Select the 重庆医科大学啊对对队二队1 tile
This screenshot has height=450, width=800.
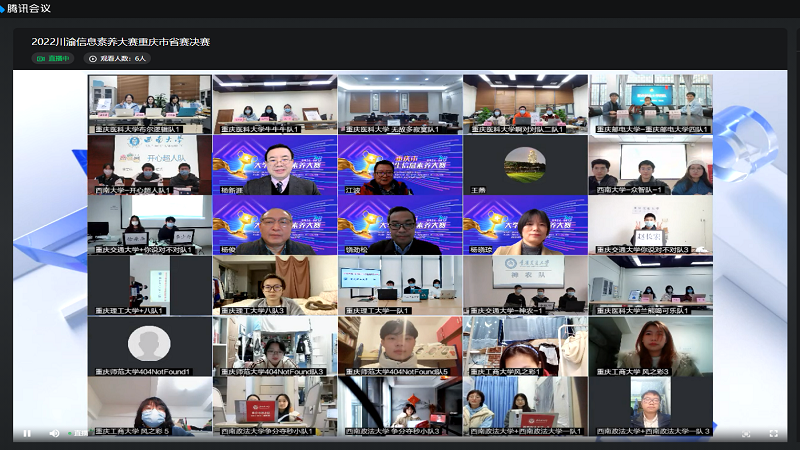point(526,105)
